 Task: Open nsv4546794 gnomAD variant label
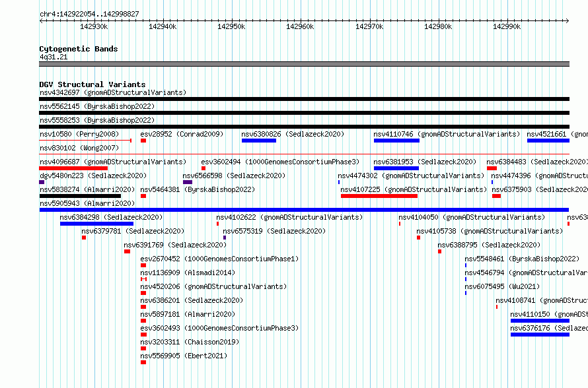[x=526, y=273]
